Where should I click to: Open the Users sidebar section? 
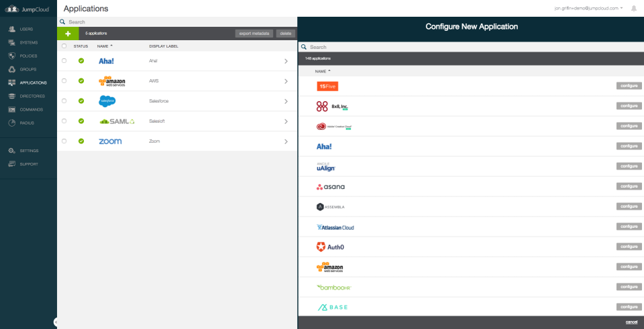(x=26, y=29)
